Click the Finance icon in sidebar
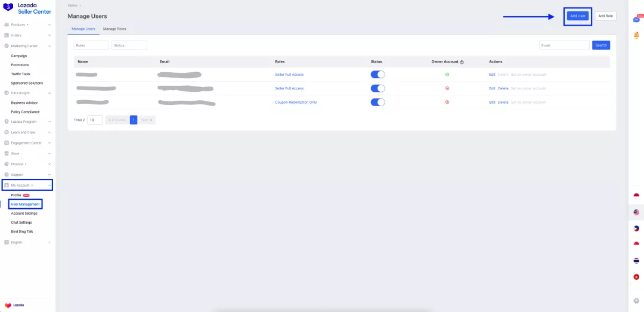 pos(7,164)
